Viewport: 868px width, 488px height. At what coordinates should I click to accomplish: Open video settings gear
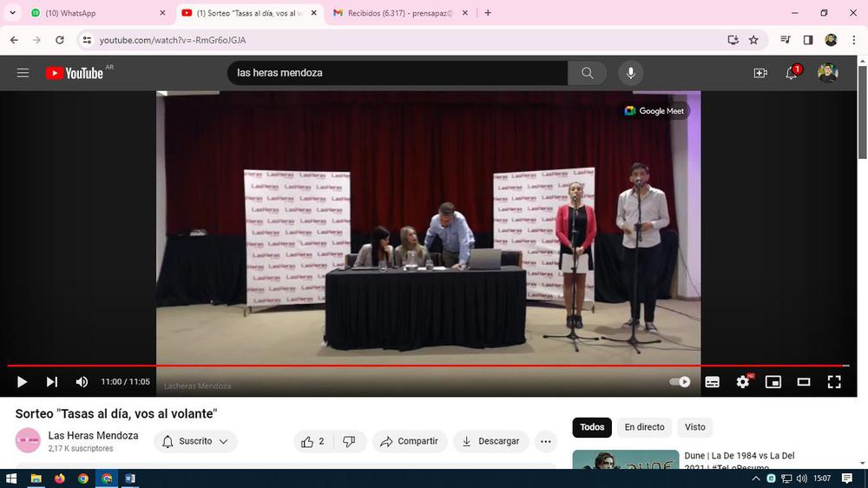[743, 382]
